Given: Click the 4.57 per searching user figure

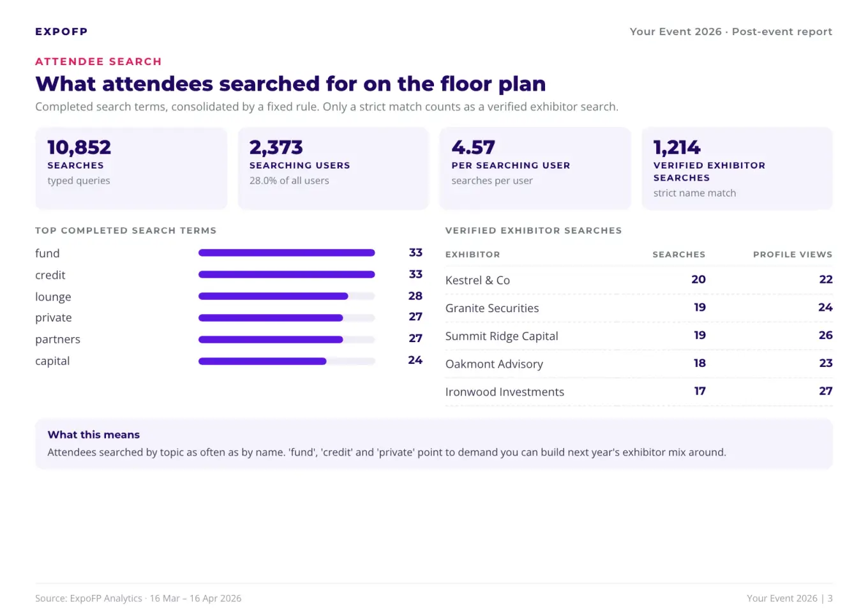Looking at the screenshot, I should pos(473,147).
